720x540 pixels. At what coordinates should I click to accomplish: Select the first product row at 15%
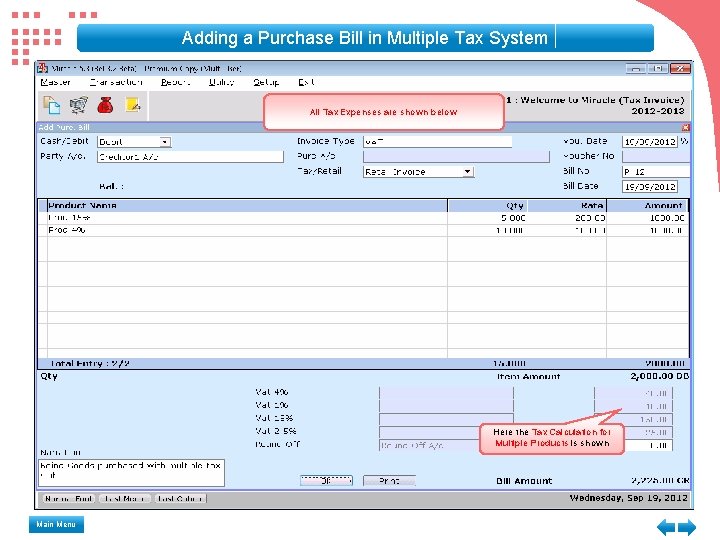point(363,218)
